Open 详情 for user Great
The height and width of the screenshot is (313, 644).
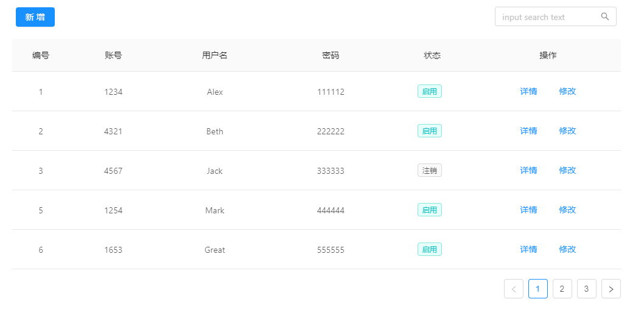(528, 249)
